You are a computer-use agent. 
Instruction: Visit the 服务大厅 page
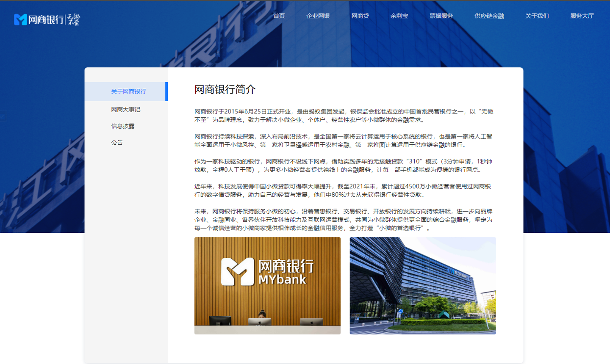(582, 16)
